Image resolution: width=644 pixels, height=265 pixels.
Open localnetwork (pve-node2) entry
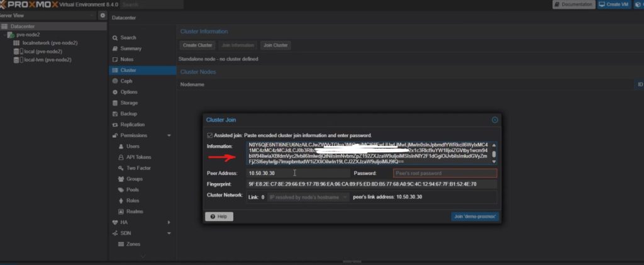tap(50, 43)
